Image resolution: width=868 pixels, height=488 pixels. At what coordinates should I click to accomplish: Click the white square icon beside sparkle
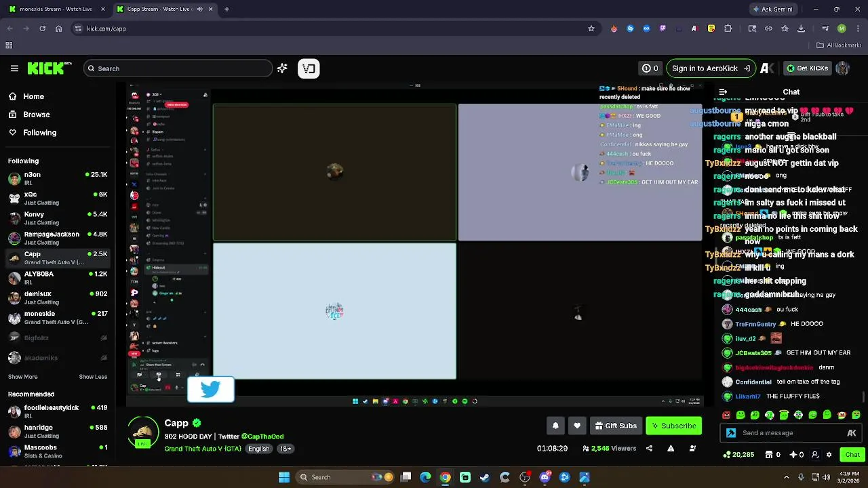point(309,68)
